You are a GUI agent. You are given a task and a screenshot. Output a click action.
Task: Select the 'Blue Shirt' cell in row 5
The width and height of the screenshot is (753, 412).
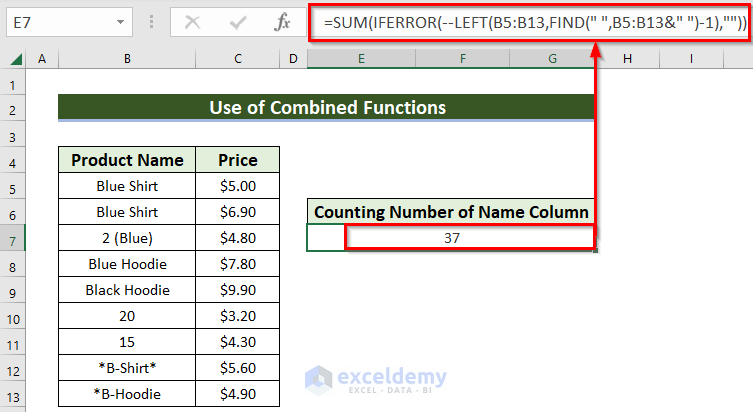point(127,186)
